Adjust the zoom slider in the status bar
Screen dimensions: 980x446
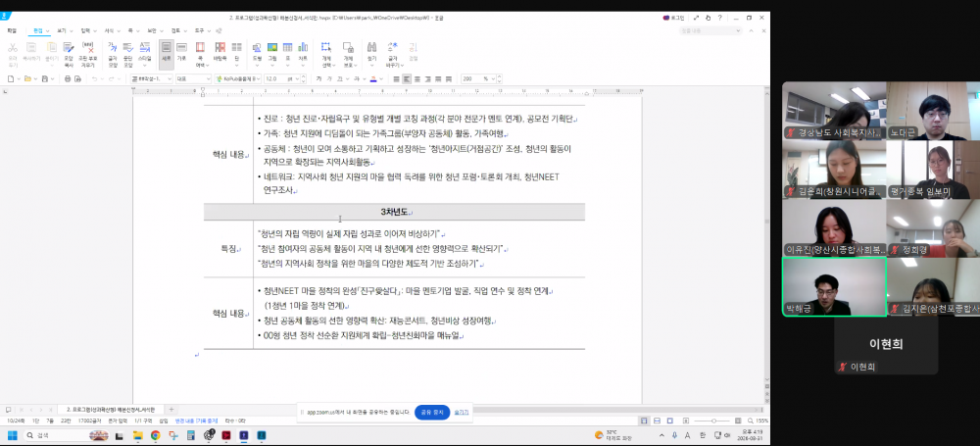[712, 421]
